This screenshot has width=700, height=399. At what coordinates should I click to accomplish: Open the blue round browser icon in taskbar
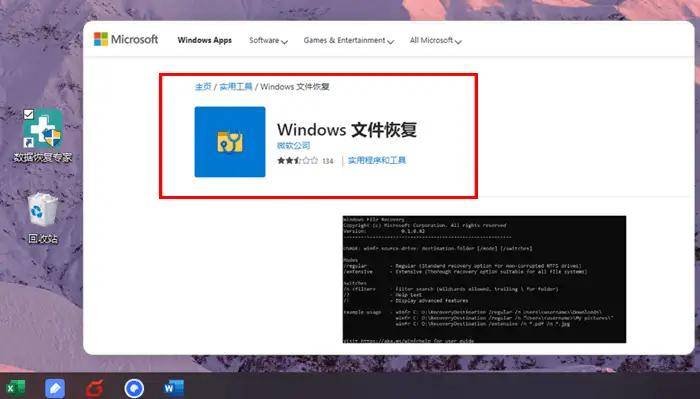point(134,388)
